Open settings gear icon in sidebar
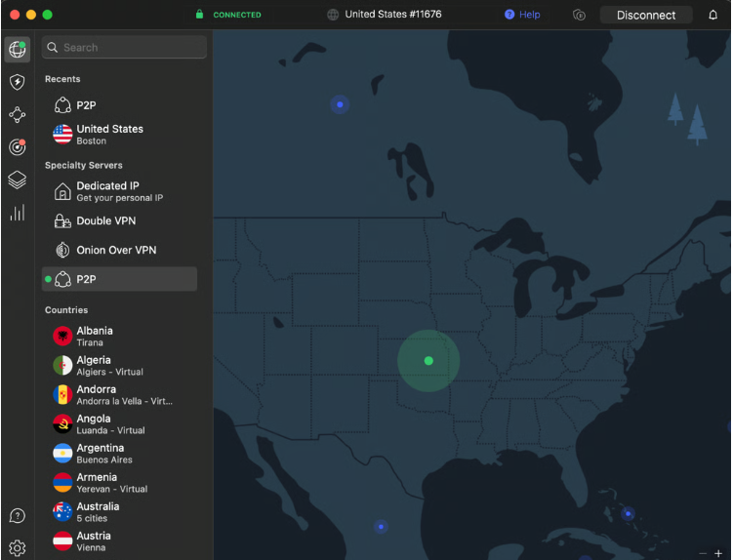The image size is (733, 560). pos(18,548)
